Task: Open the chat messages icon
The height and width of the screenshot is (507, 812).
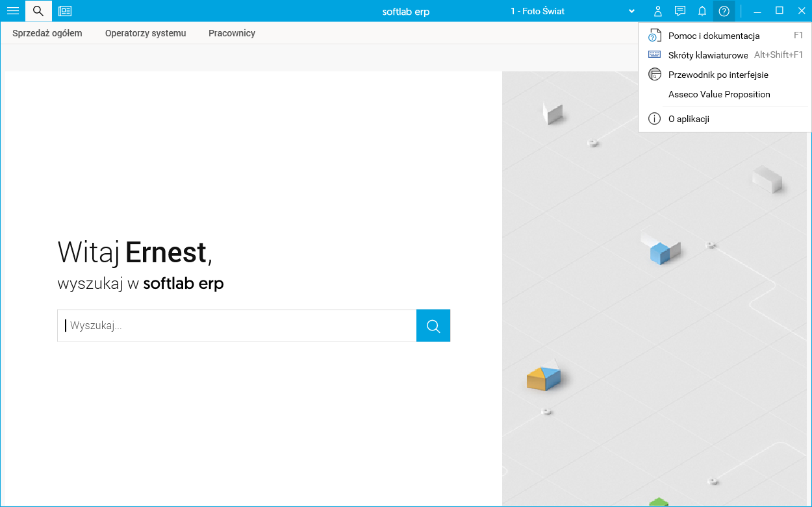Action: coord(680,11)
